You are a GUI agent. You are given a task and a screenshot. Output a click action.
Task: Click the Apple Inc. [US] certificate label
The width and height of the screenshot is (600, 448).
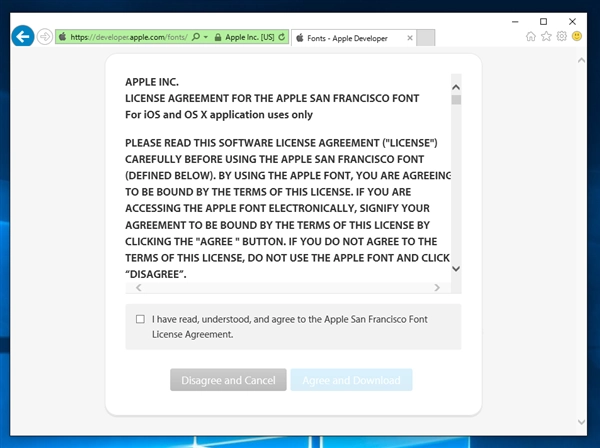[x=249, y=37]
